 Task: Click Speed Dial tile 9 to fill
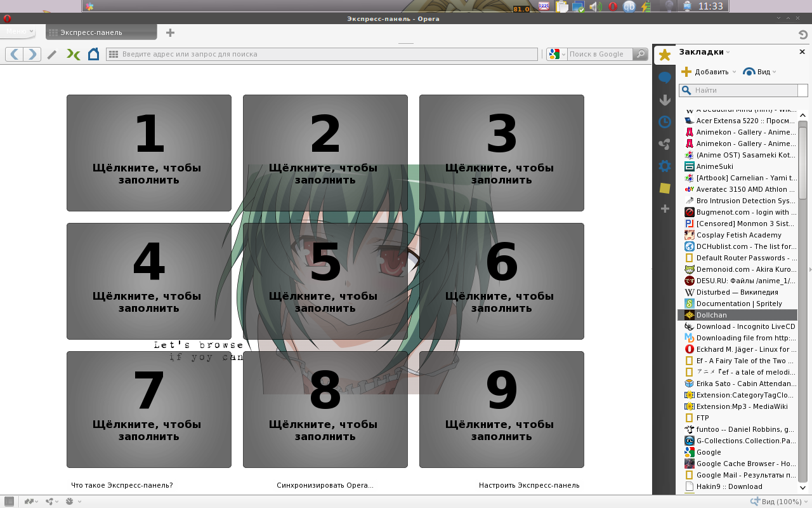502,410
